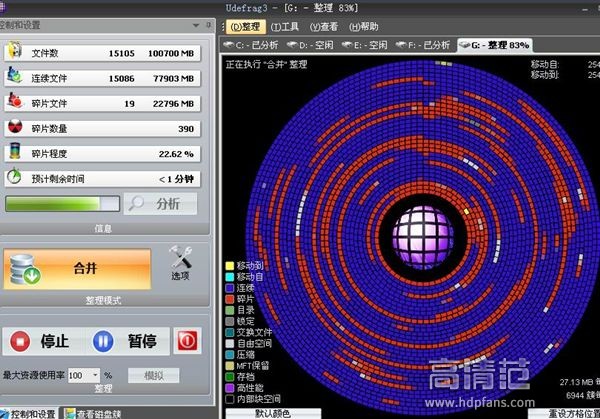This screenshot has height=419, width=600.
Task: Click the 模拟 (Simulate) button
Action: coord(153,376)
